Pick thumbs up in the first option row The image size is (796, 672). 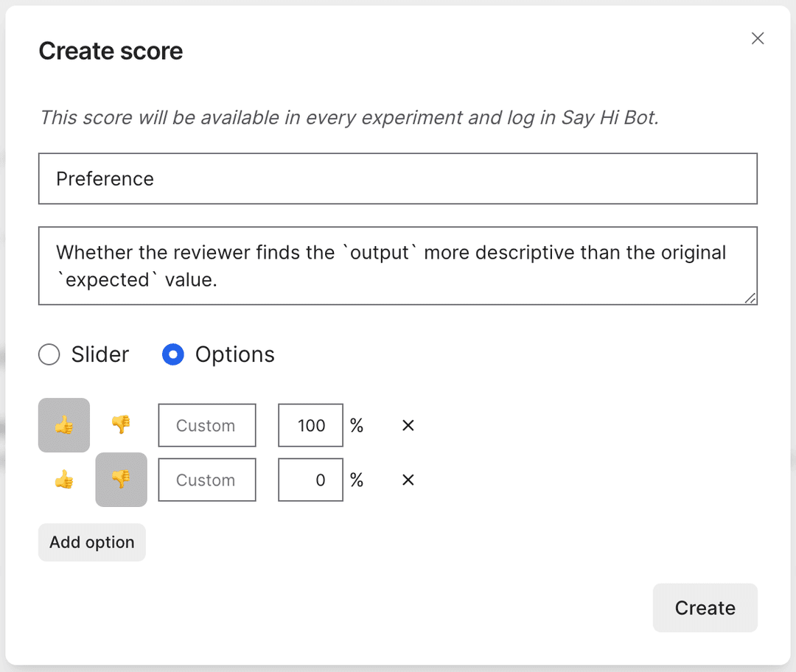pyautogui.click(x=64, y=425)
